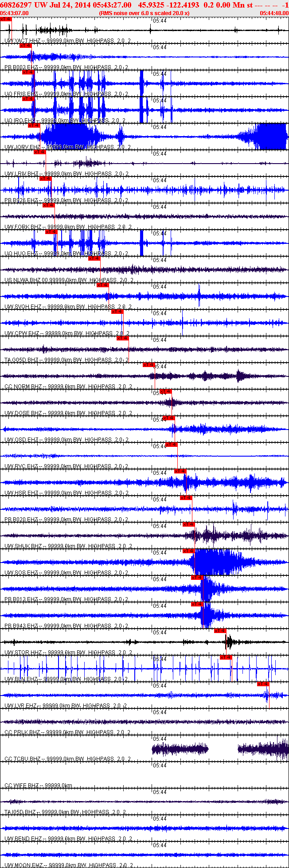Click the end time label 05:44:48.00

pyautogui.click(x=273, y=13)
